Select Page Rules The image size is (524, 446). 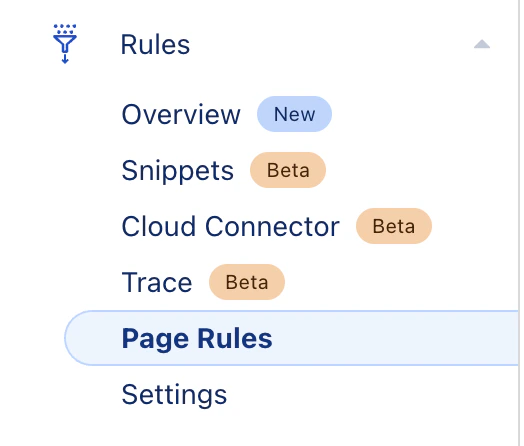pos(292,338)
